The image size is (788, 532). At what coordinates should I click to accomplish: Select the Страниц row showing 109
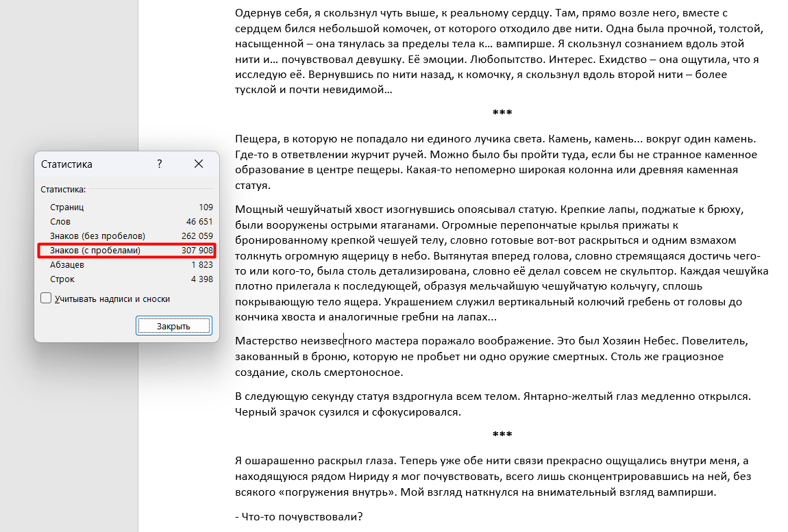[x=131, y=207]
